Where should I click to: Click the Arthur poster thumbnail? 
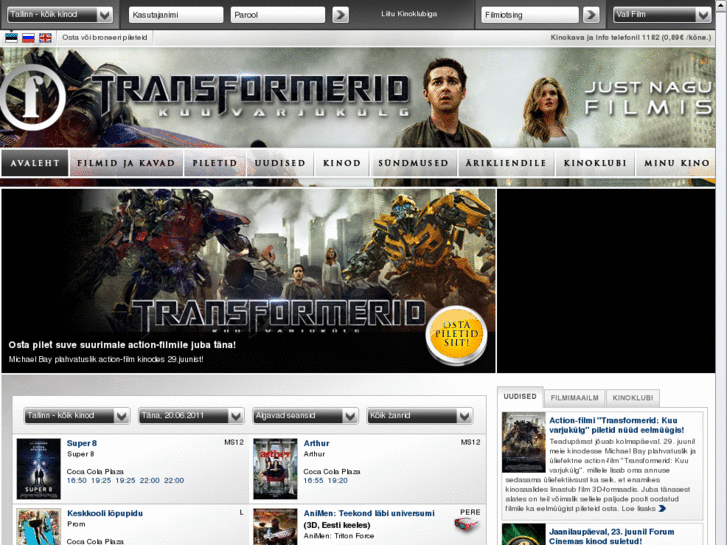click(x=275, y=469)
